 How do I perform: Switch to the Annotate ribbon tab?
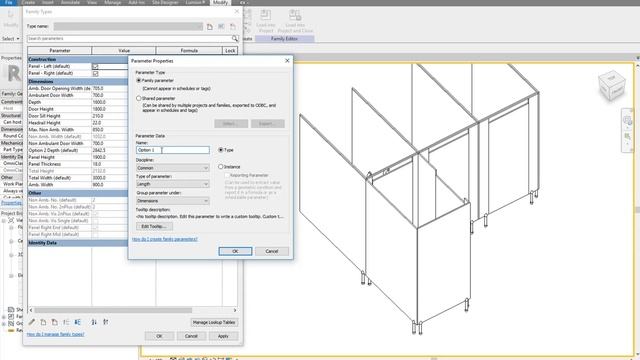[x=70, y=2]
